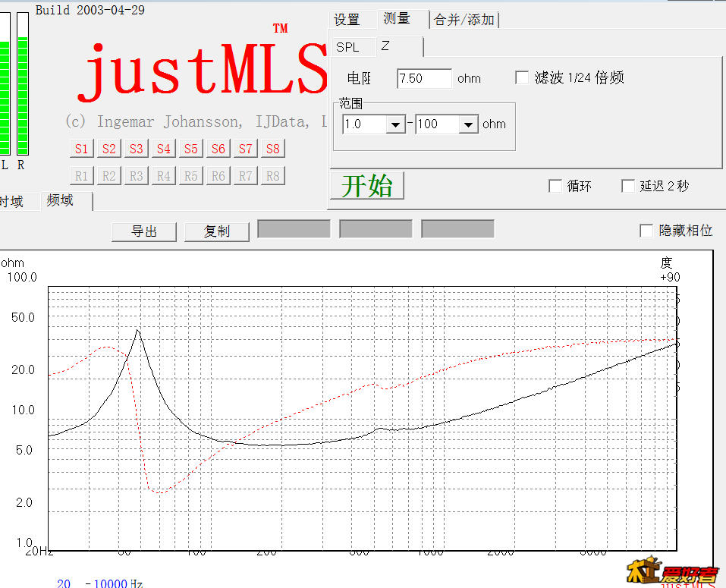Enable the 延迟 2 秒 delay checkbox

(628, 186)
